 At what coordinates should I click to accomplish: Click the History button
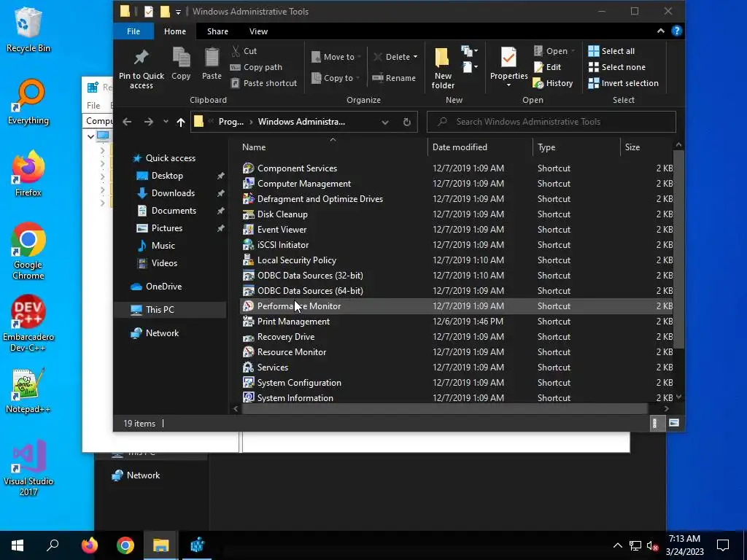click(x=553, y=83)
